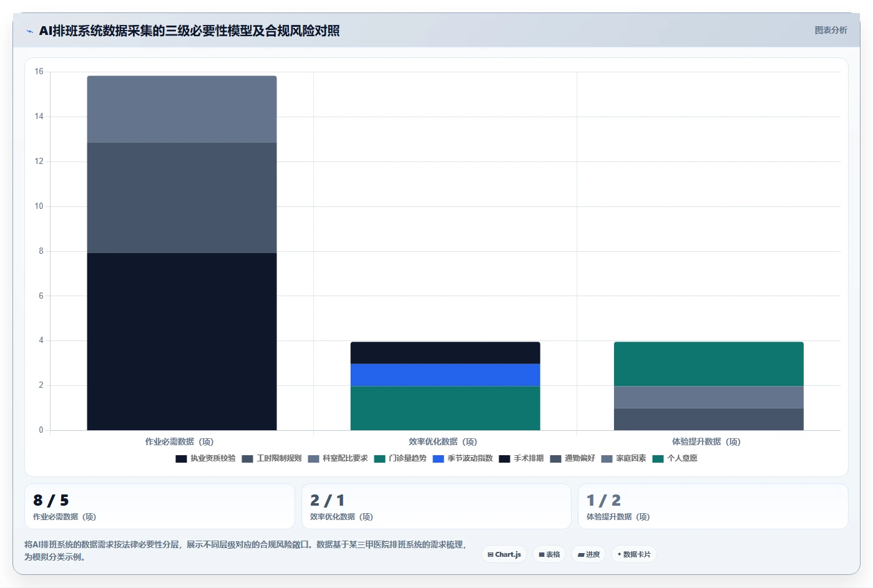The height and width of the screenshot is (588, 873).
Task: Open the 8 / 5 作业必需数据 stat card
Action: click(160, 506)
